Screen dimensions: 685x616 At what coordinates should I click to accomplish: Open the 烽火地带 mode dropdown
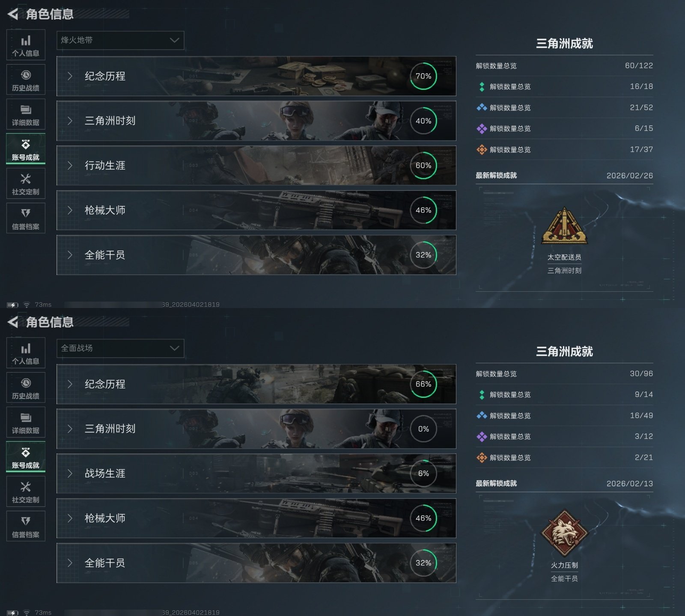tap(120, 40)
